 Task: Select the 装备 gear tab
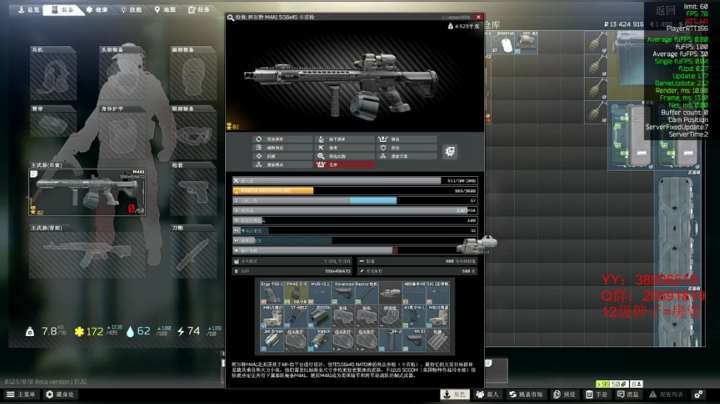[x=62, y=10]
